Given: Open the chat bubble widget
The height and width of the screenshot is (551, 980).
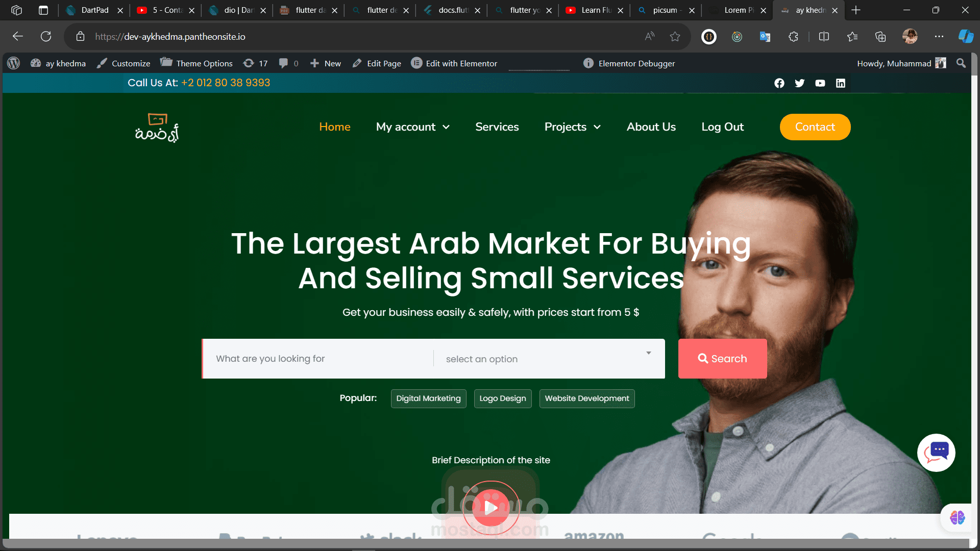Looking at the screenshot, I should point(936,453).
